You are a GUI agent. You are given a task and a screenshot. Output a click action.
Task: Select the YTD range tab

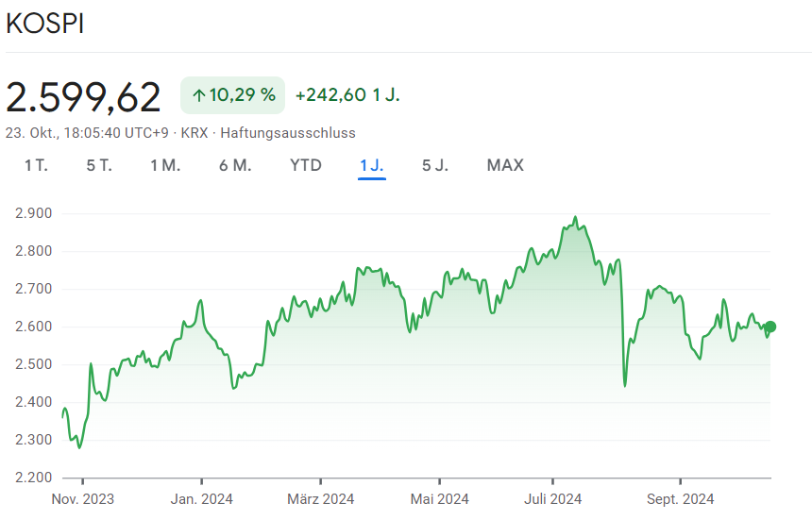coord(306,165)
